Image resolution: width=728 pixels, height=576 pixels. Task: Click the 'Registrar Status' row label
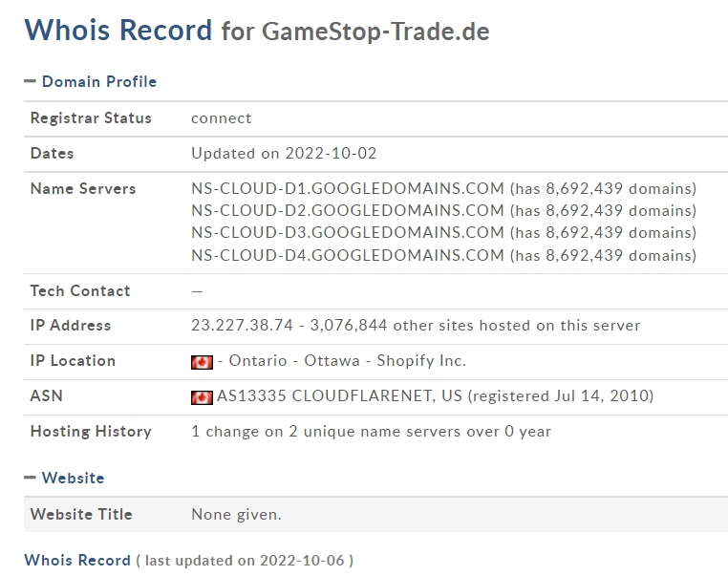[x=91, y=117]
